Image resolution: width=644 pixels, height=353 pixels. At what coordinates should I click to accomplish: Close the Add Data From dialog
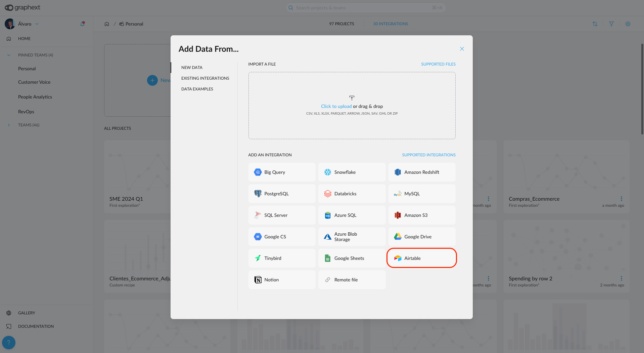462,49
